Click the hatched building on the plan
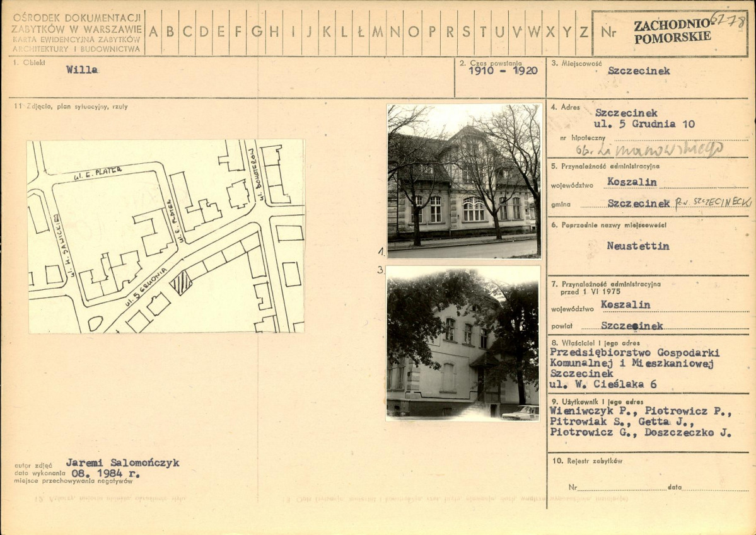This screenshot has width=756, height=535. point(181,283)
